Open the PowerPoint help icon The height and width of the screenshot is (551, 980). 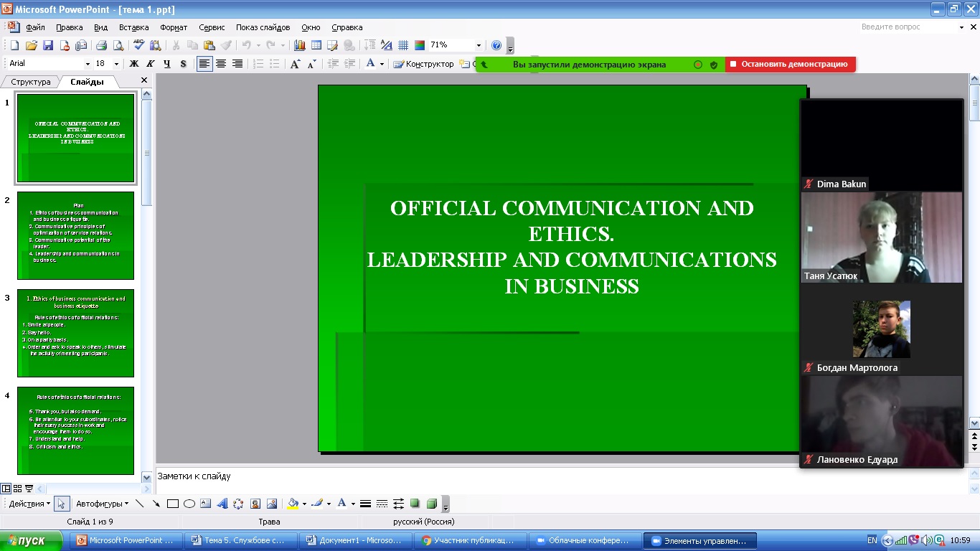click(x=496, y=45)
